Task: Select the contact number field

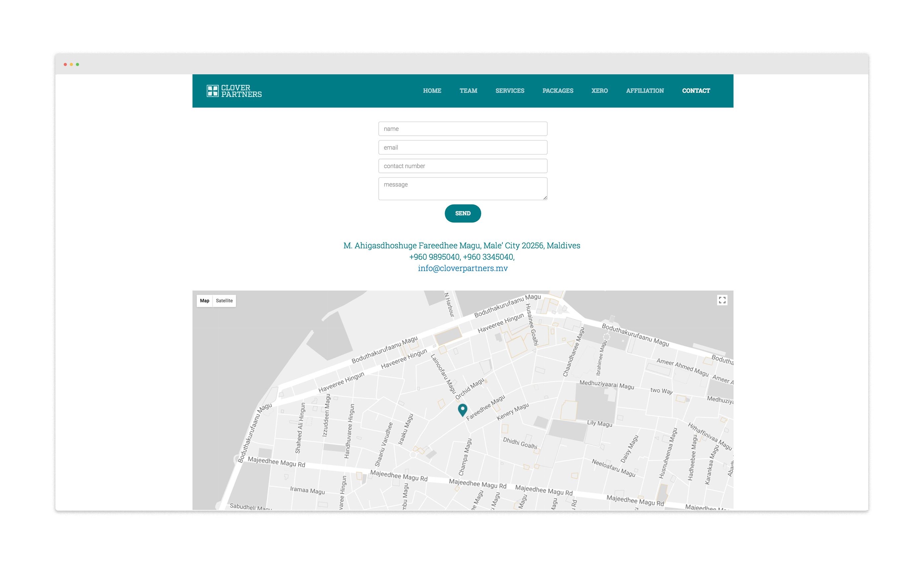Action: click(462, 166)
